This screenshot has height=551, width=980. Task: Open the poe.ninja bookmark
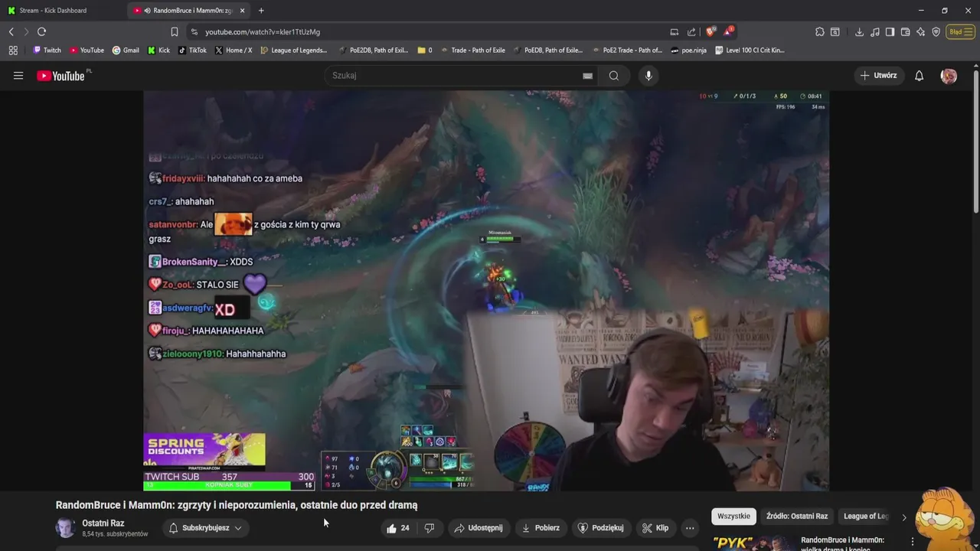(x=688, y=51)
